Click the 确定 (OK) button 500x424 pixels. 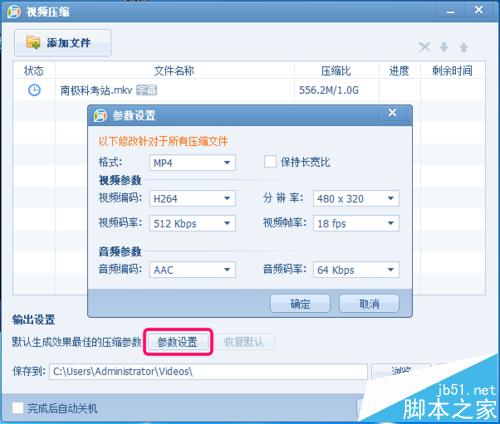coord(300,304)
